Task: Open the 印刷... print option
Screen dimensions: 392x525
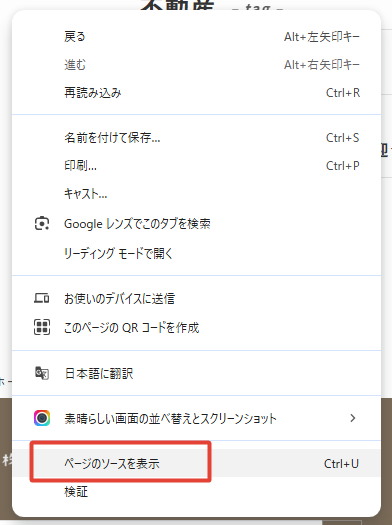Action: [x=197, y=165]
